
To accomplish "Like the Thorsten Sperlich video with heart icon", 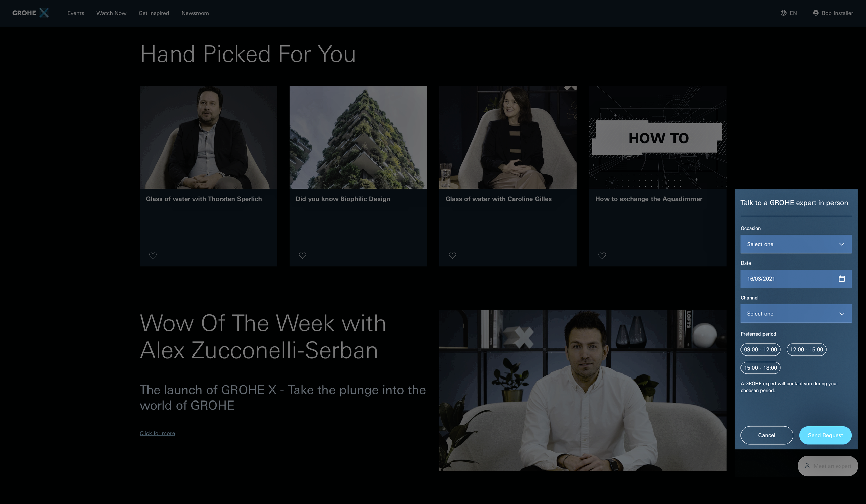I will pos(153,256).
